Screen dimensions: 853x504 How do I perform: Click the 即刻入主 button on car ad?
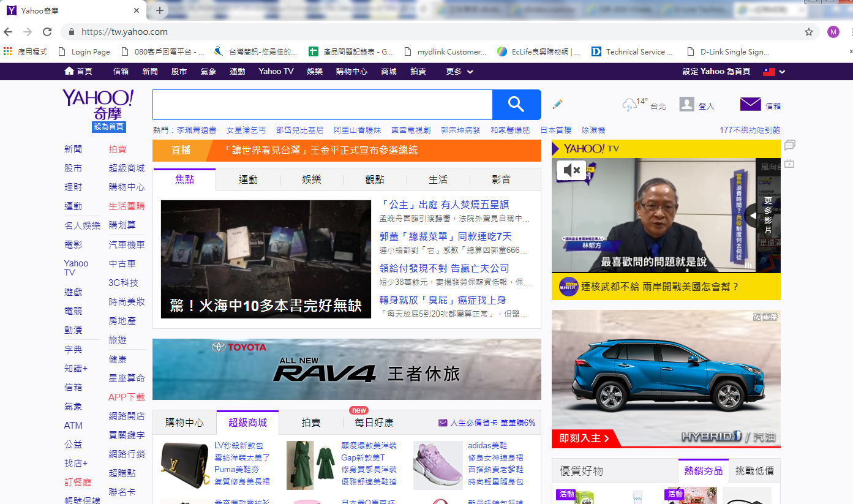point(584,438)
